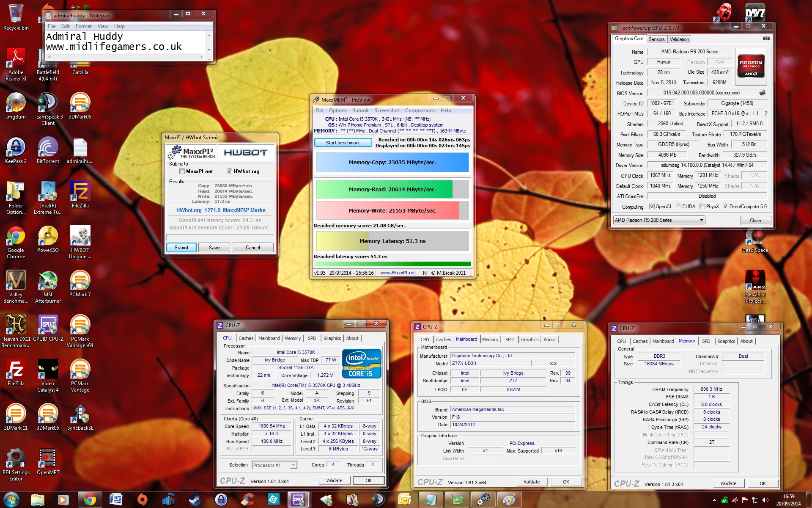Open ImgBurn desktop icon

tap(16, 106)
